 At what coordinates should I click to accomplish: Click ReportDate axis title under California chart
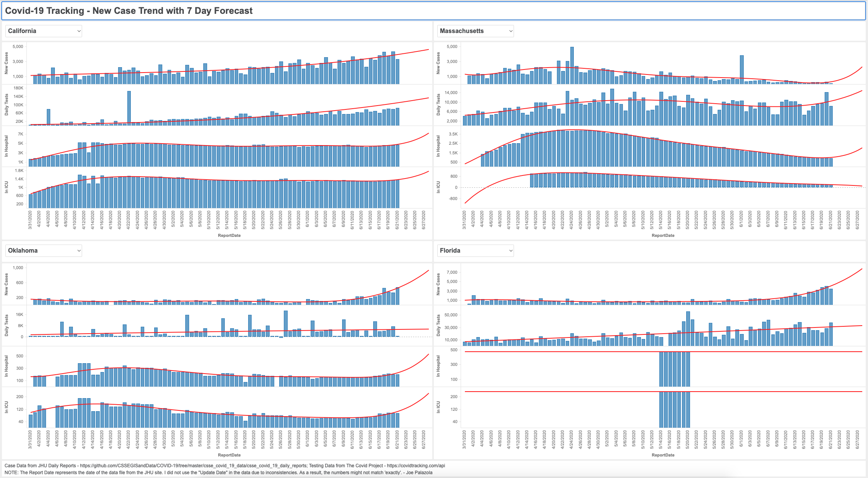click(x=229, y=235)
